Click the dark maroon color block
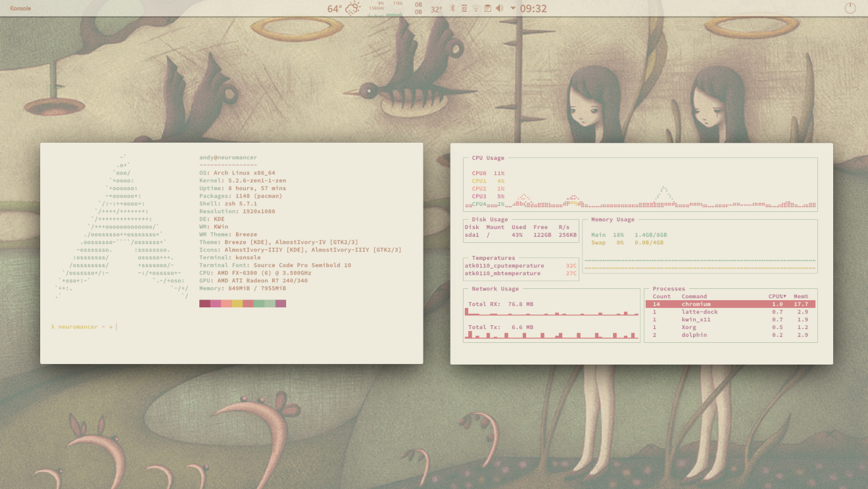This screenshot has width=868, height=489. coord(205,304)
